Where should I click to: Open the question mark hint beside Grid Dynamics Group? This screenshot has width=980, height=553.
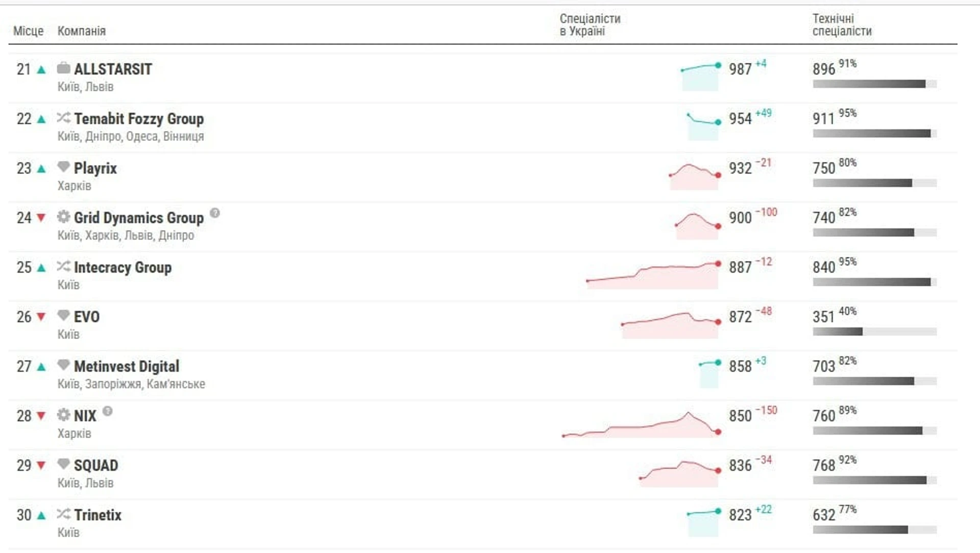point(215,213)
